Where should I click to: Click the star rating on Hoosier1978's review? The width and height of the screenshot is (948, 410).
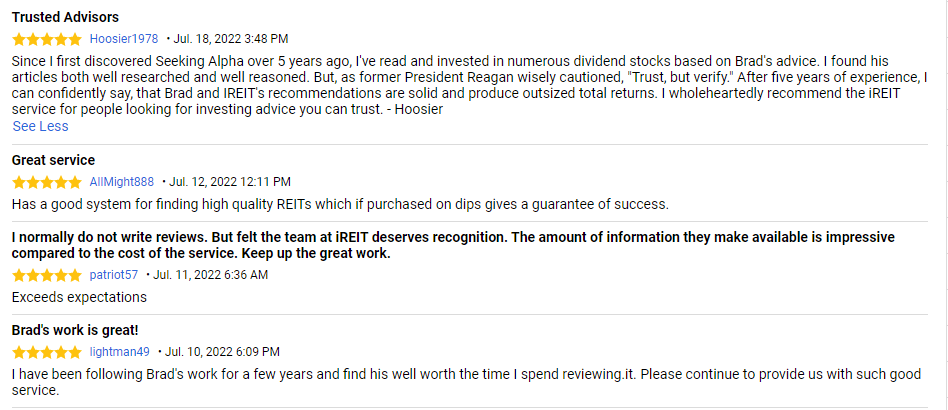(x=47, y=39)
